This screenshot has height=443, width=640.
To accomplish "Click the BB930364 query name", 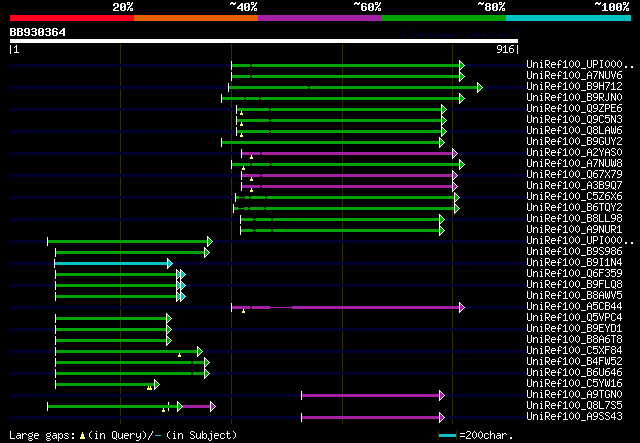I will (x=38, y=32).
